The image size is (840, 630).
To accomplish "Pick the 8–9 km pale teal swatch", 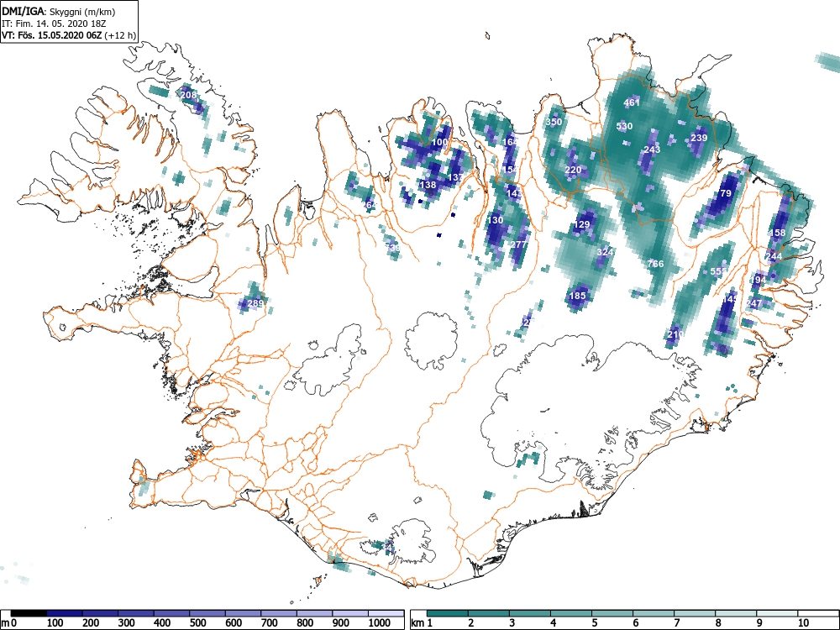I will 736,613.
